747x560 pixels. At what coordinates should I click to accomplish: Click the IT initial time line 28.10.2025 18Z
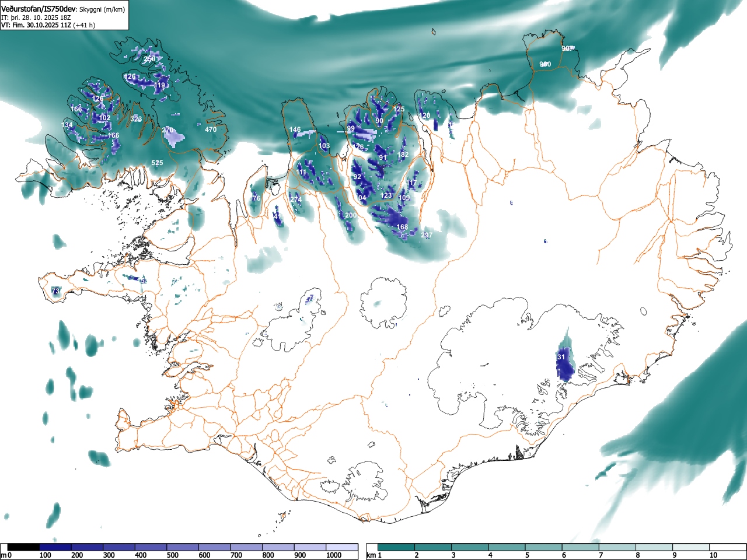click(x=36, y=17)
